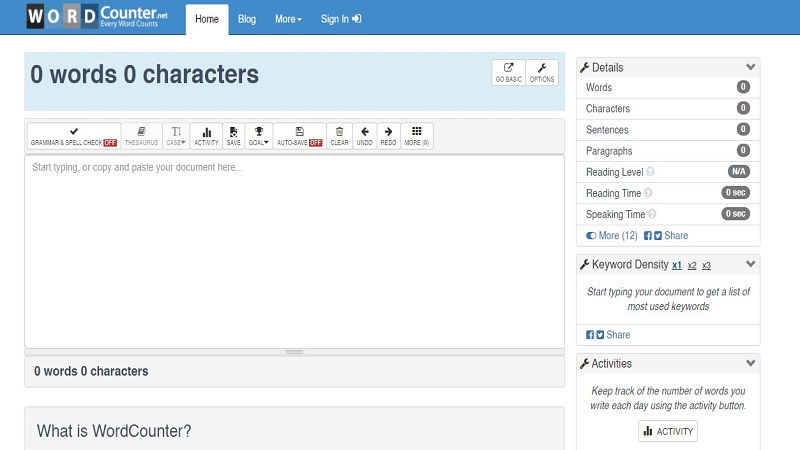Open the Options wrench button
Image resolution: width=800 pixels, height=450 pixels.
coord(542,72)
